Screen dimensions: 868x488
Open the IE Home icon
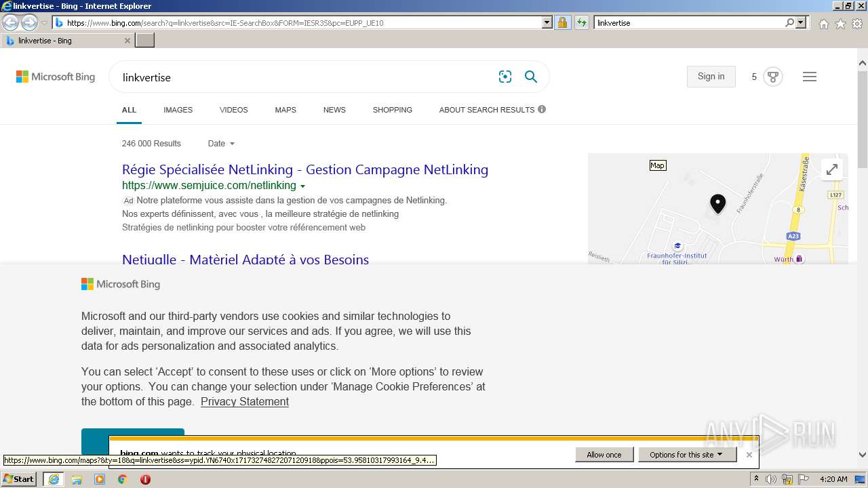pos(823,24)
